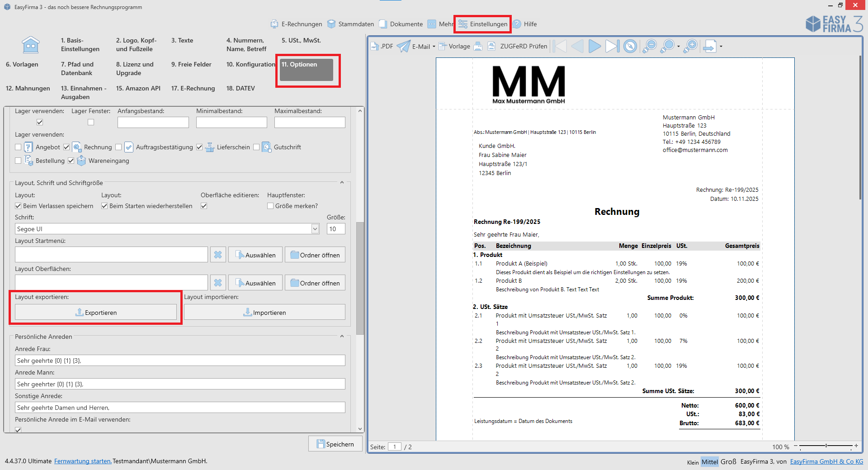The height and width of the screenshot is (470, 868).
Task: Click the 'Fernwartung starten' link
Action: pos(83,461)
